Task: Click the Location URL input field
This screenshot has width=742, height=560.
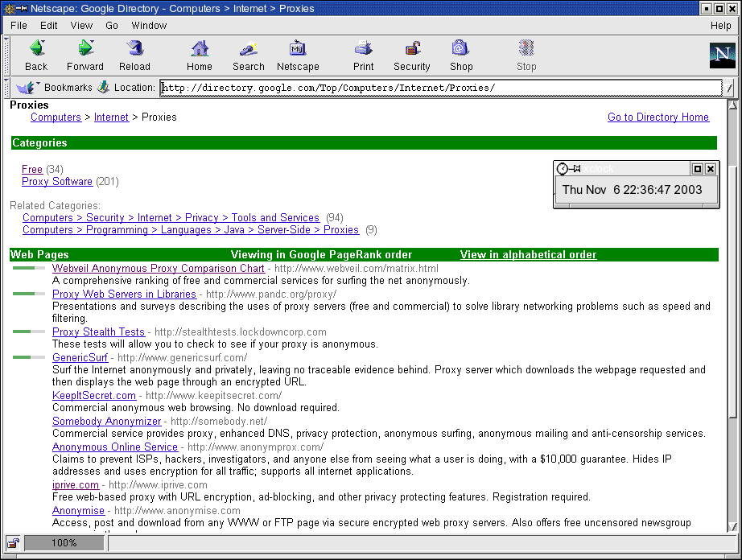Action: coord(441,88)
